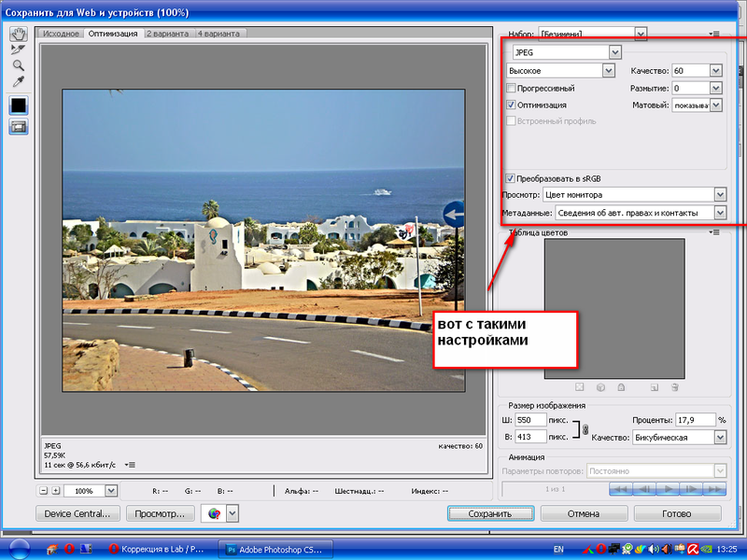Click the zoom out minus button
Screen dimensions: 747x560
pyautogui.click(x=43, y=490)
